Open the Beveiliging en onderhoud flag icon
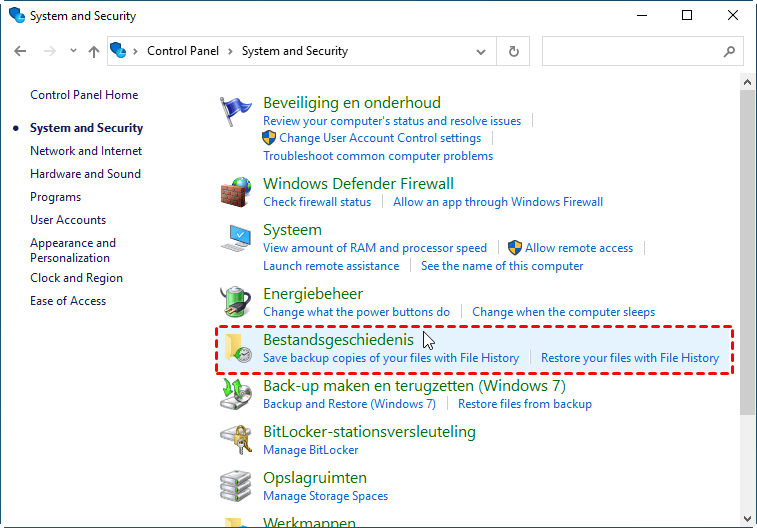757x528 pixels. [236, 111]
